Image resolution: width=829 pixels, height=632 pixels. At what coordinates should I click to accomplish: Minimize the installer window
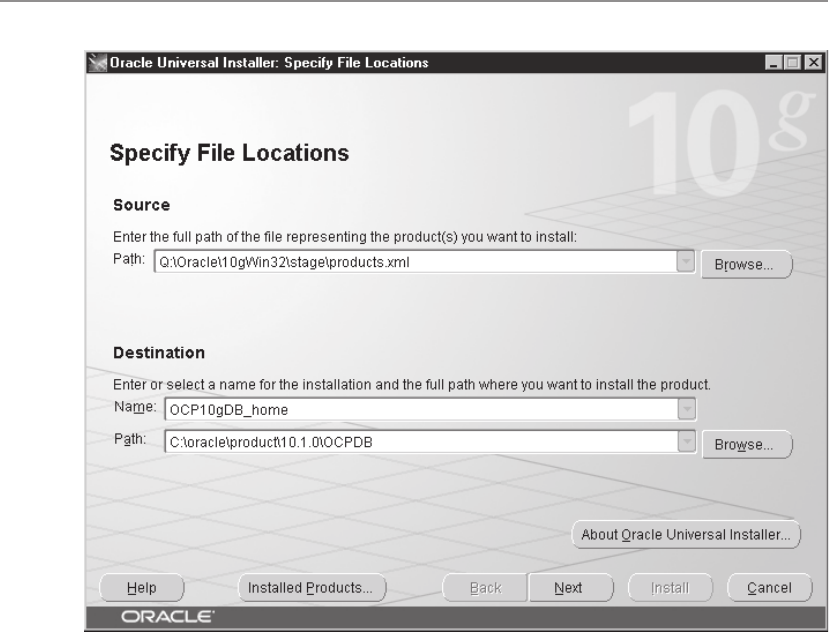(773, 63)
